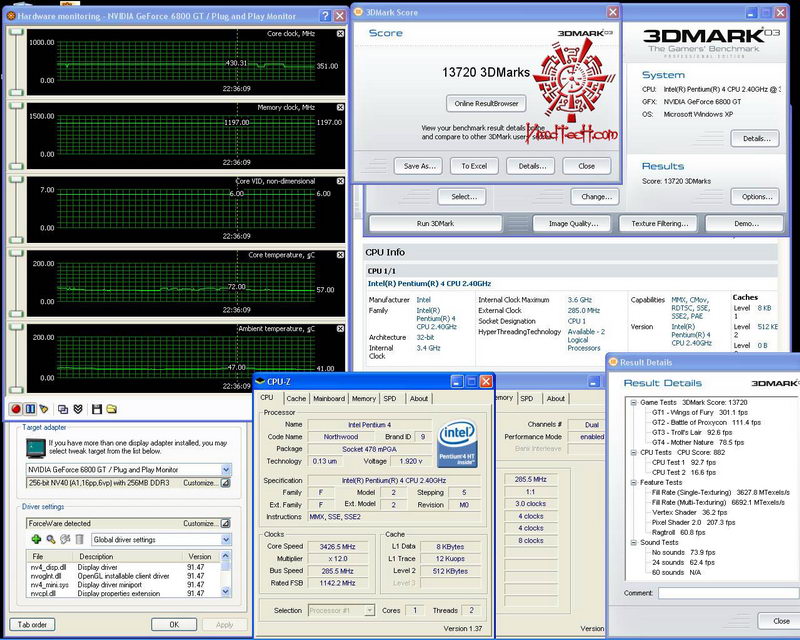The width and height of the screenshot is (800, 640).
Task: Click the Options button under Results
Action: (757, 196)
